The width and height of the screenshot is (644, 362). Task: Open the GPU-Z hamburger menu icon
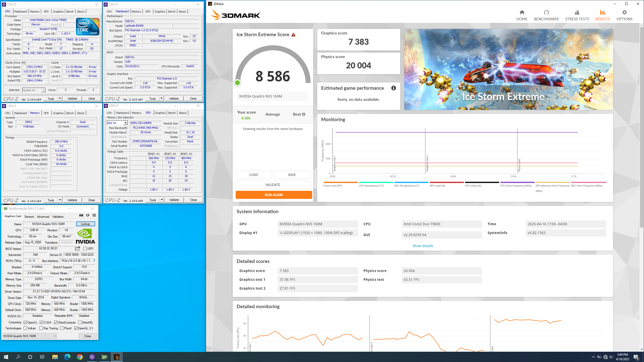(94, 215)
